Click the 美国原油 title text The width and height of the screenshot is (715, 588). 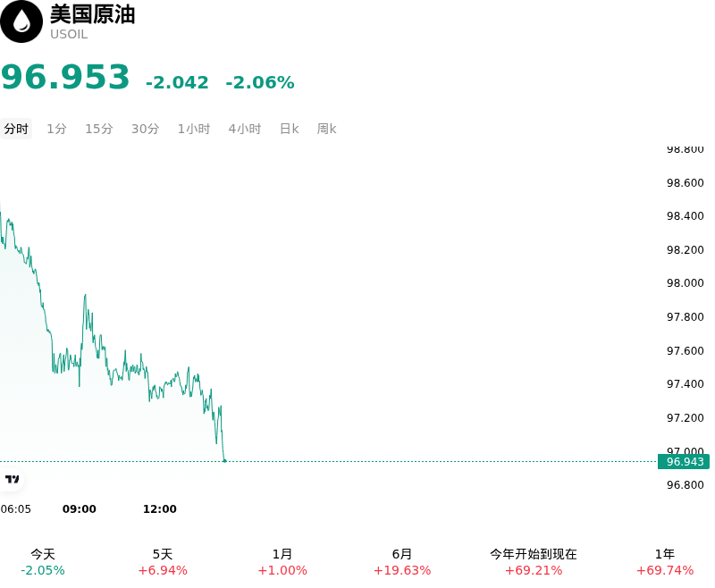93,14
